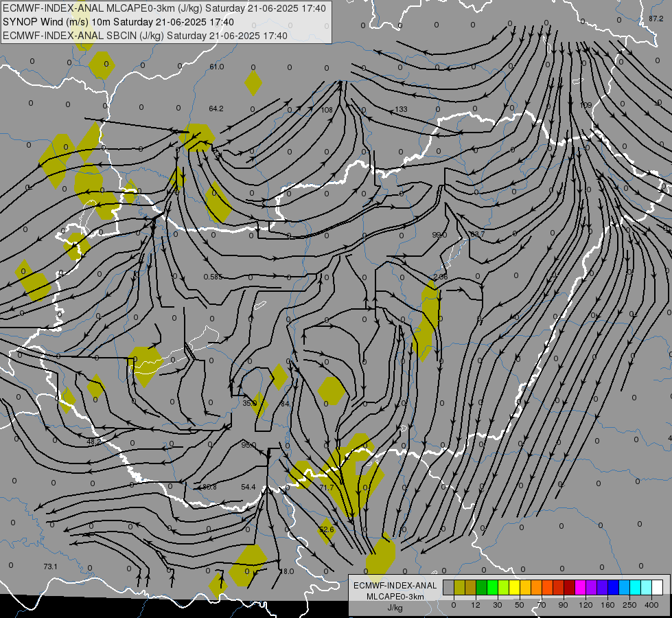
Task: Click the legend scale label 50
Action: (520, 605)
